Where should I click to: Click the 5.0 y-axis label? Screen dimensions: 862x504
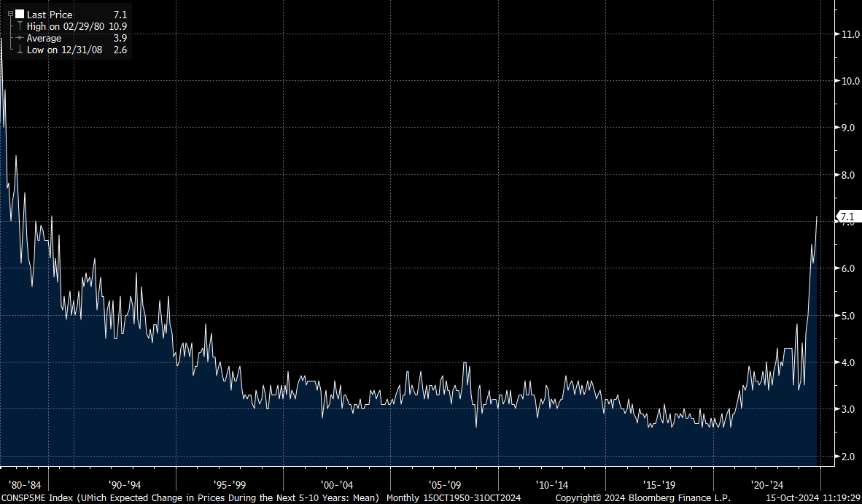click(848, 316)
